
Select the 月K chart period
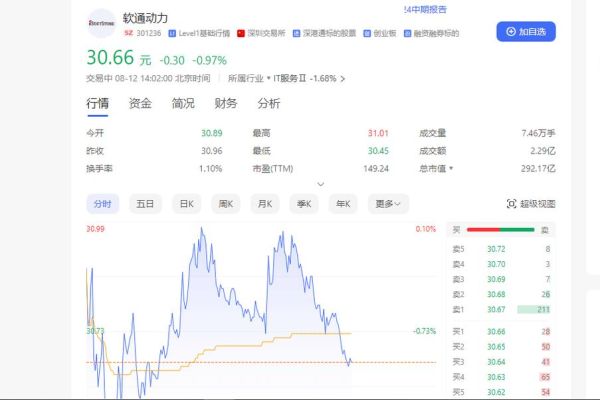tap(265, 204)
